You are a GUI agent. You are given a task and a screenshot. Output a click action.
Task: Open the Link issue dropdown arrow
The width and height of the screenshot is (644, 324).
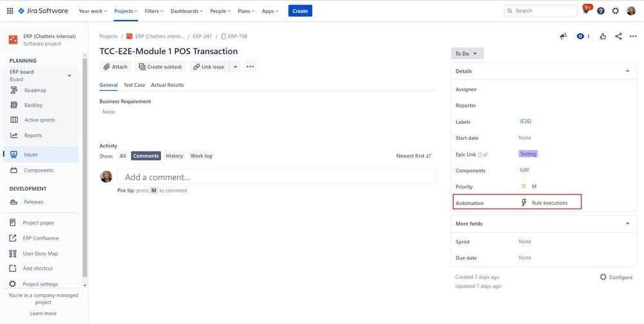(x=235, y=66)
